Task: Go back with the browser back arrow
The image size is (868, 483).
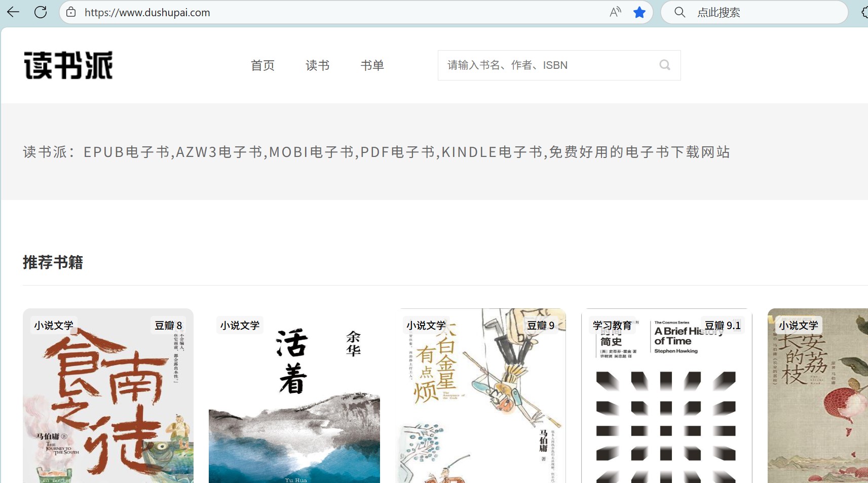Action: coord(13,12)
